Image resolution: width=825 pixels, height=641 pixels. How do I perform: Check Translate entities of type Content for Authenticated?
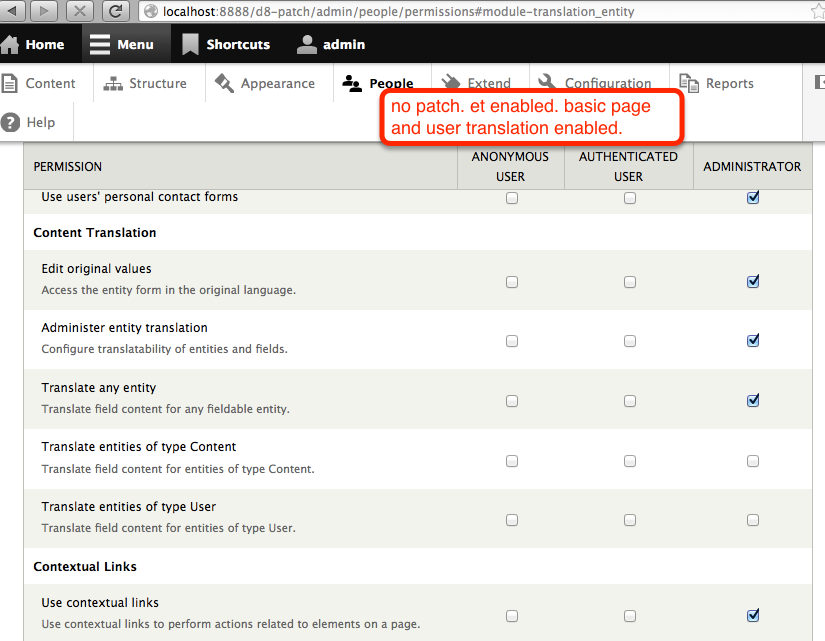coord(629,461)
